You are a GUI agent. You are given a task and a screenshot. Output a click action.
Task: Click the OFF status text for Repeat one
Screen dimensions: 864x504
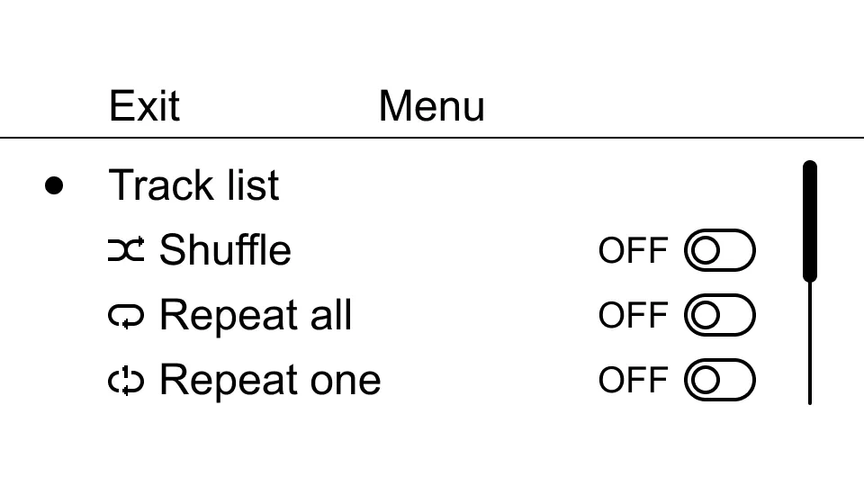click(633, 381)
